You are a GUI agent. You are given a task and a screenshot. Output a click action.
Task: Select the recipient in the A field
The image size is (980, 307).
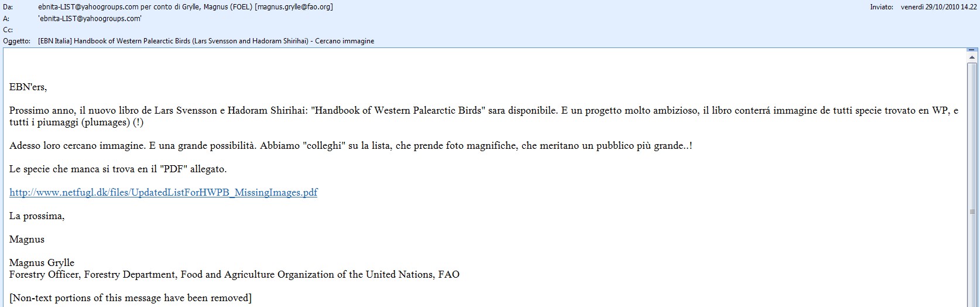90,18
